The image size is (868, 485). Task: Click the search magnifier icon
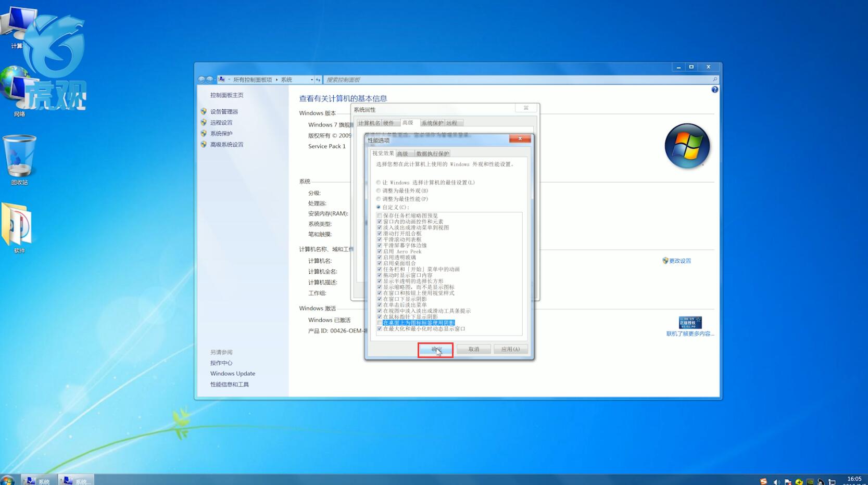tap(714, 80)
